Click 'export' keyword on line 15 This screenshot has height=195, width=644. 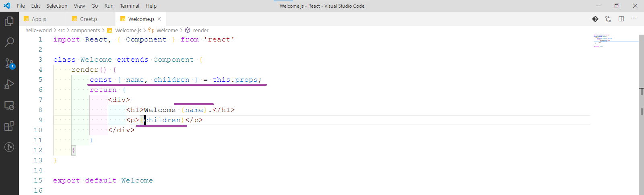tap(67, 180)
